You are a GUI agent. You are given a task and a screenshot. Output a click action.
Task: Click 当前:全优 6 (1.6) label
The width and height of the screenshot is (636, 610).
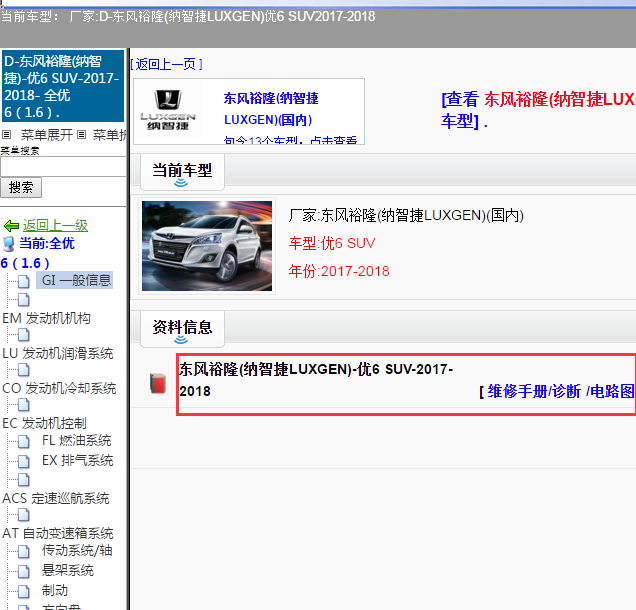37,253
